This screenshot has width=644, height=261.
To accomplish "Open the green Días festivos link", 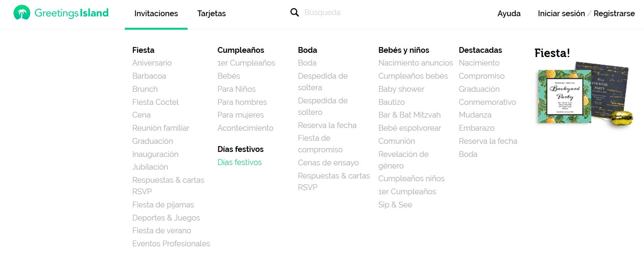I will pyautogui.click(x=240, y=162).
